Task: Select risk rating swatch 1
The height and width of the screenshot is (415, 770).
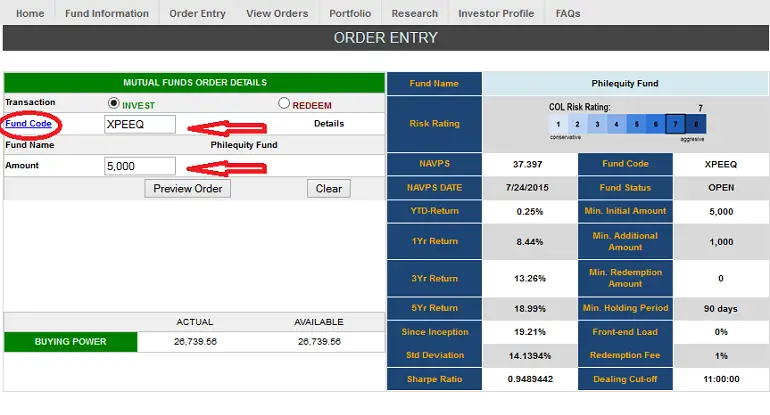Action: [x=558, y=124]
